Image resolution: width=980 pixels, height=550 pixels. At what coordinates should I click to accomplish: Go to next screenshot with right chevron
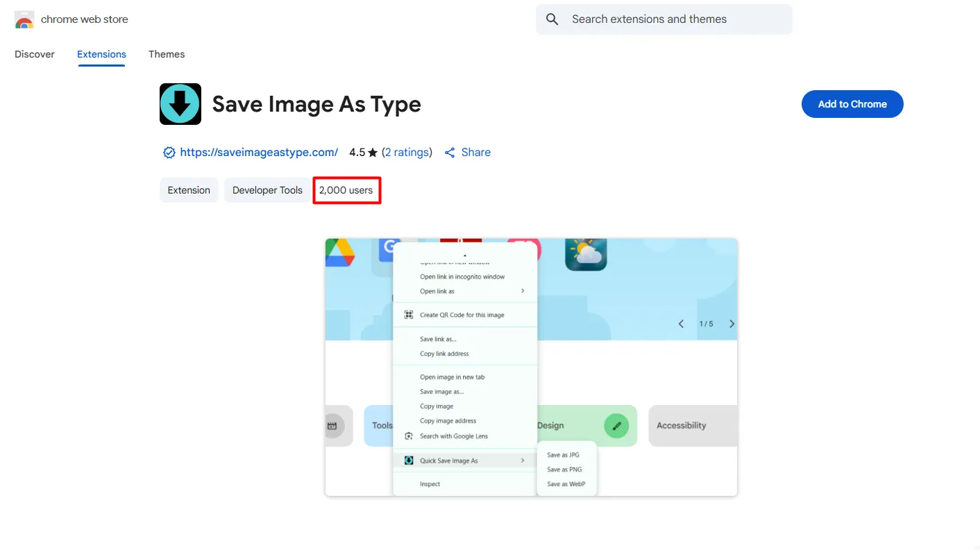pos(732,324)
